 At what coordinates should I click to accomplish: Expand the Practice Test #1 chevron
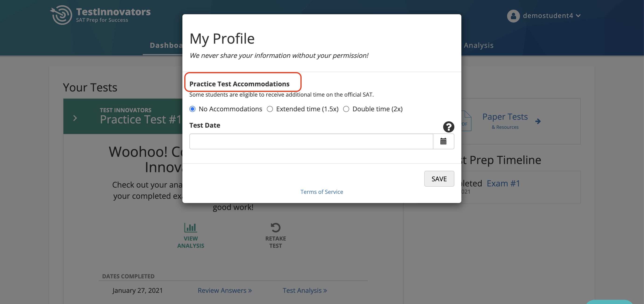pos(75,118)
